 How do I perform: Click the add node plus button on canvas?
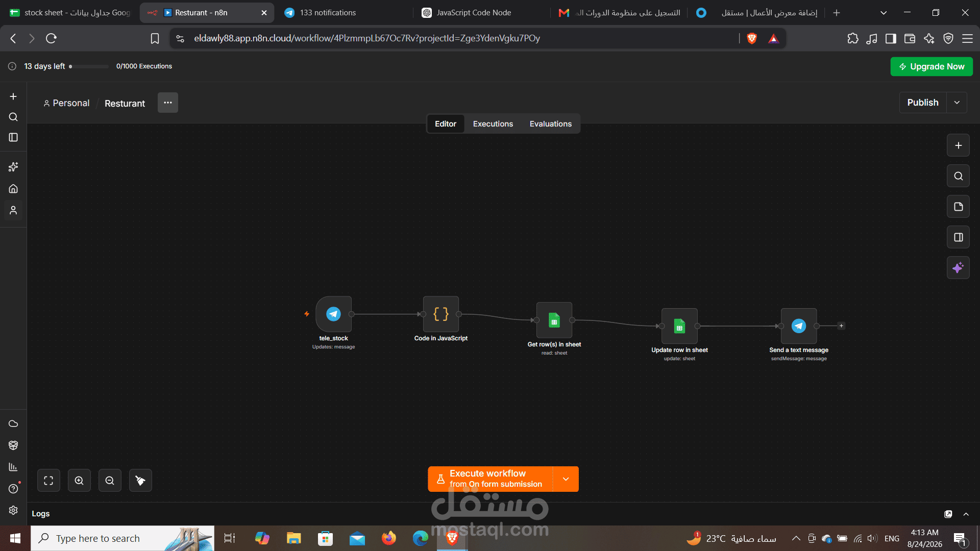(x=958, y=145)
